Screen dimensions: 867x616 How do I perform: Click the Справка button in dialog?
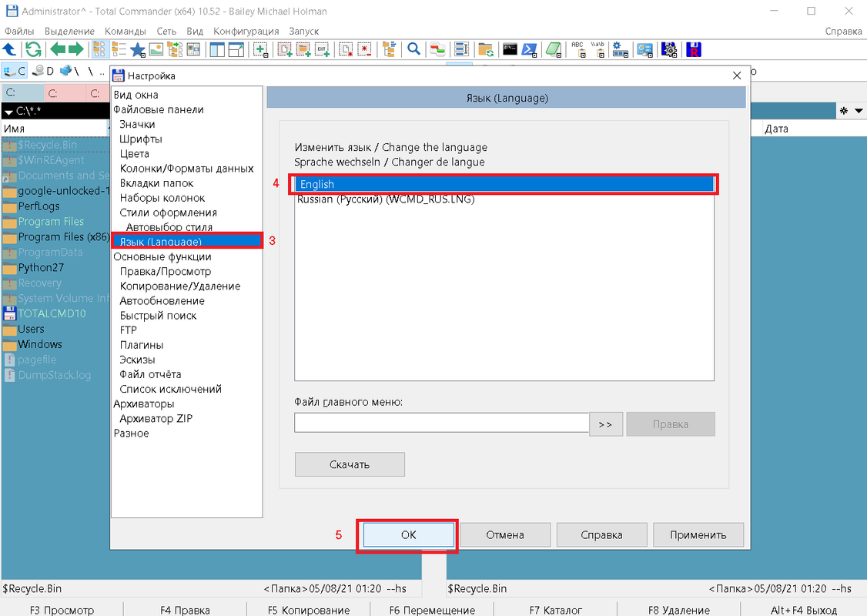601,534
